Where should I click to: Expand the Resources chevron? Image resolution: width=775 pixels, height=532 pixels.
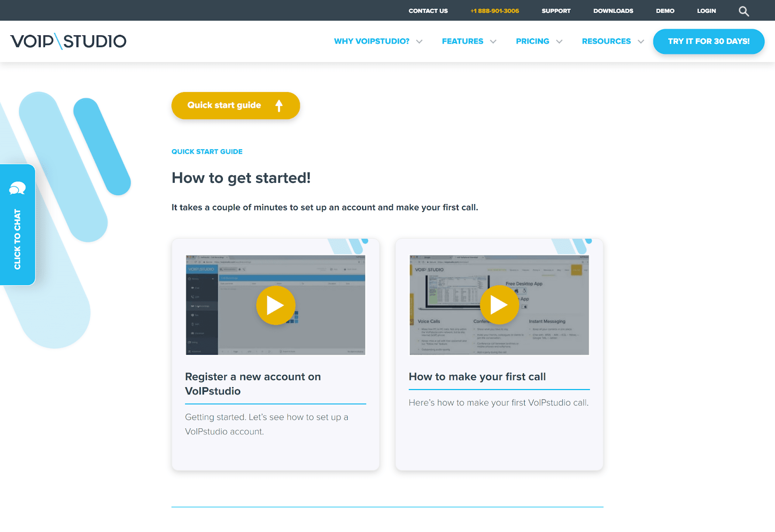pyautogui.click(x=641, y=42)
